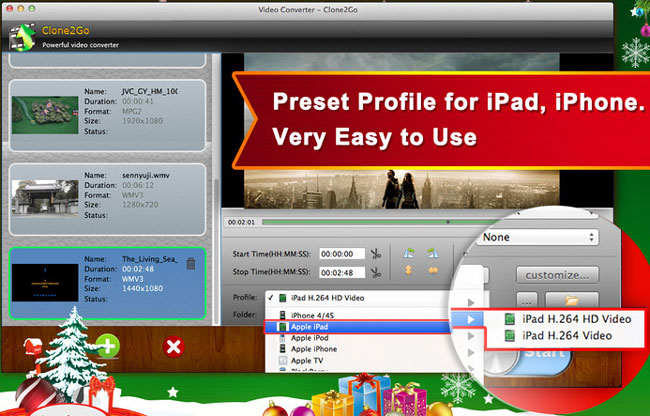Image resolution: width=650 pixels, height=416 pixels.
Task: Set stop time with the lower scissors
Action: [x=376, y=272]
